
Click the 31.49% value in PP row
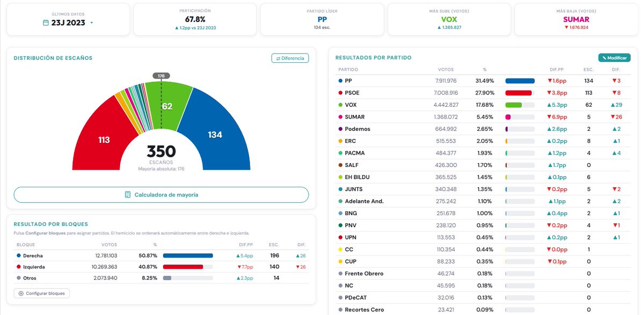click(x=484, y=80)
